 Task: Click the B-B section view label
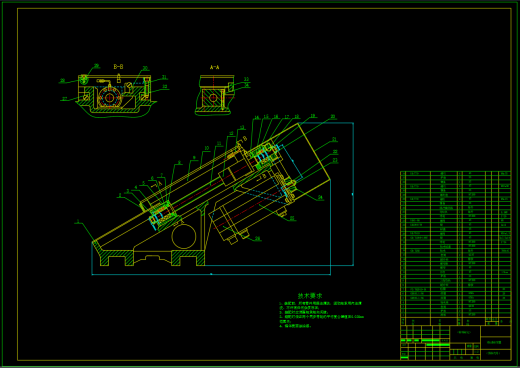[118, 67]
